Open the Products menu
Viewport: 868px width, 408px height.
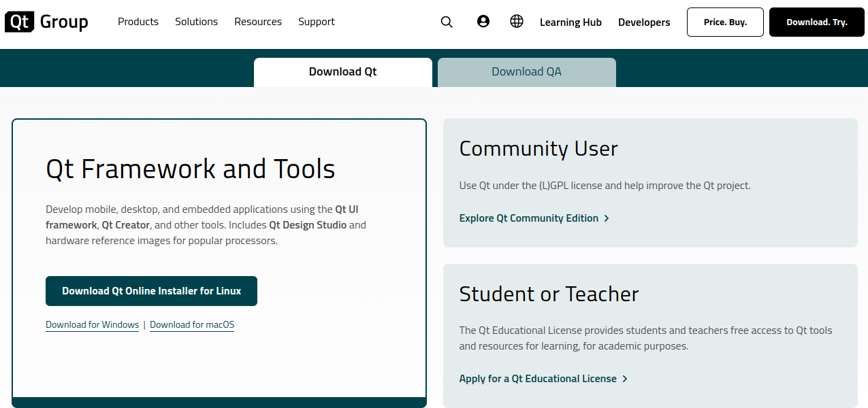click(x=138, y=22)
